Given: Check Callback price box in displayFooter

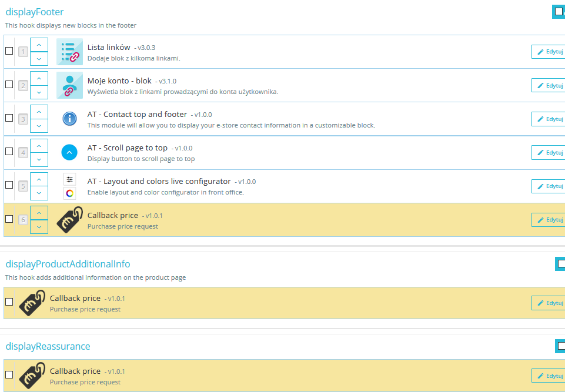Looking at the screenshot, I should tap(9, 219).
